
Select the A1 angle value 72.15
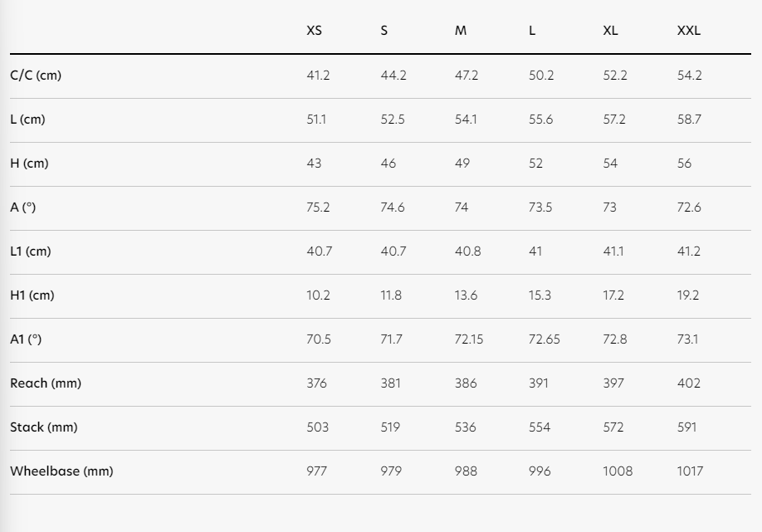tap(469, 339)
